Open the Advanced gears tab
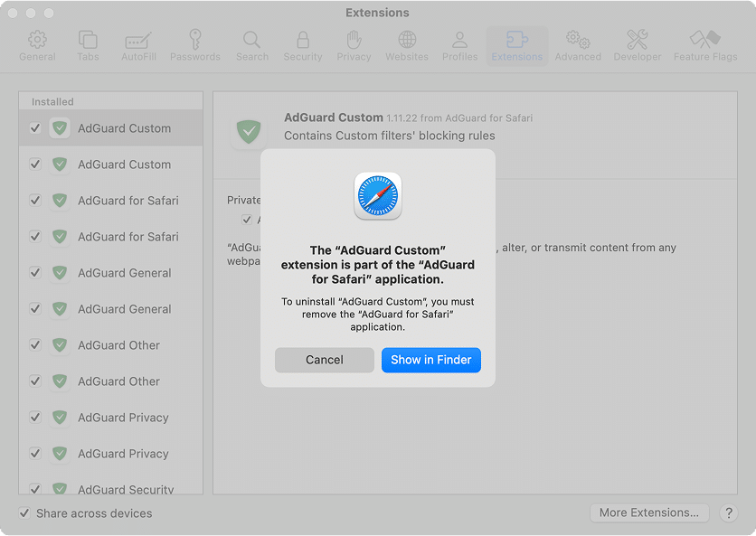 point(578,46)
